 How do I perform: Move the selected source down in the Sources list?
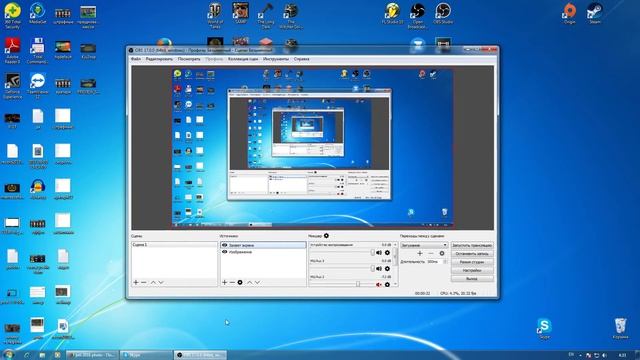click(258, 282)
